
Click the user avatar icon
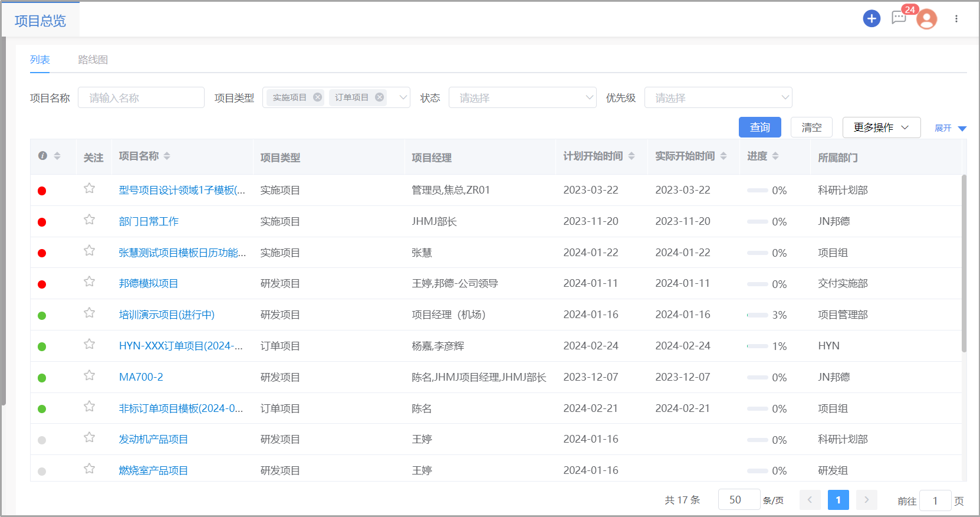click(x=926, y=19)
